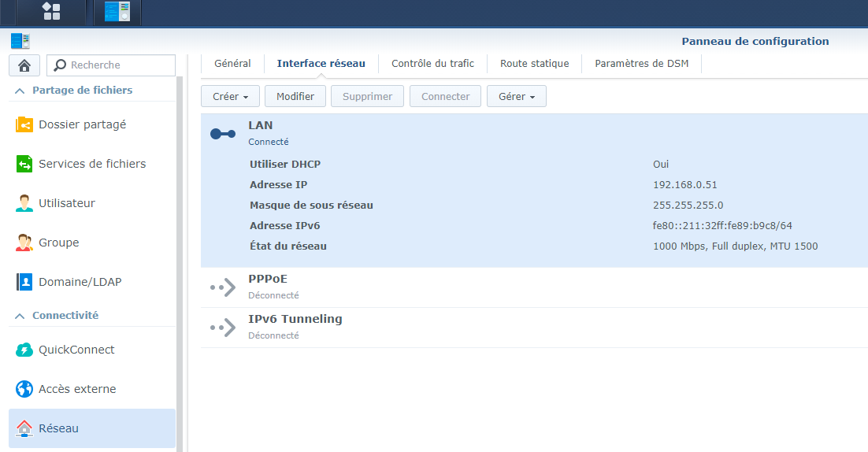
Task: Open the Gérer dropdown menu
Action: [x=517, y=96]
